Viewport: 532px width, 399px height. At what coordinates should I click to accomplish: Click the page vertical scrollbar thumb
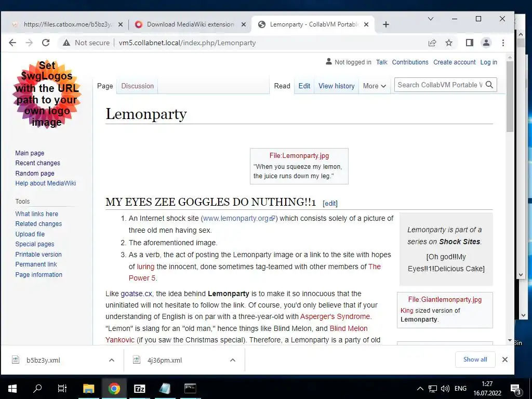coord(510,97)
